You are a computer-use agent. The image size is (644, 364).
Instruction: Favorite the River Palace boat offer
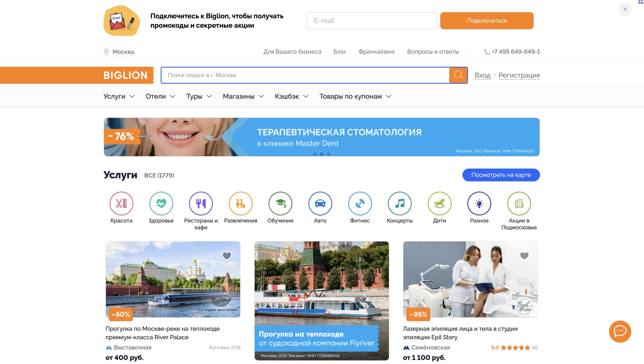(227, 255)
